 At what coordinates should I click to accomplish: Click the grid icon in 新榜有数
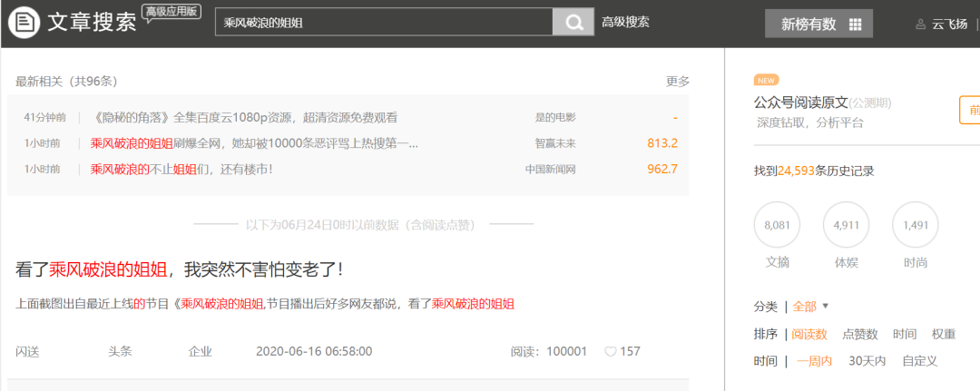click(x=854, y=24)
